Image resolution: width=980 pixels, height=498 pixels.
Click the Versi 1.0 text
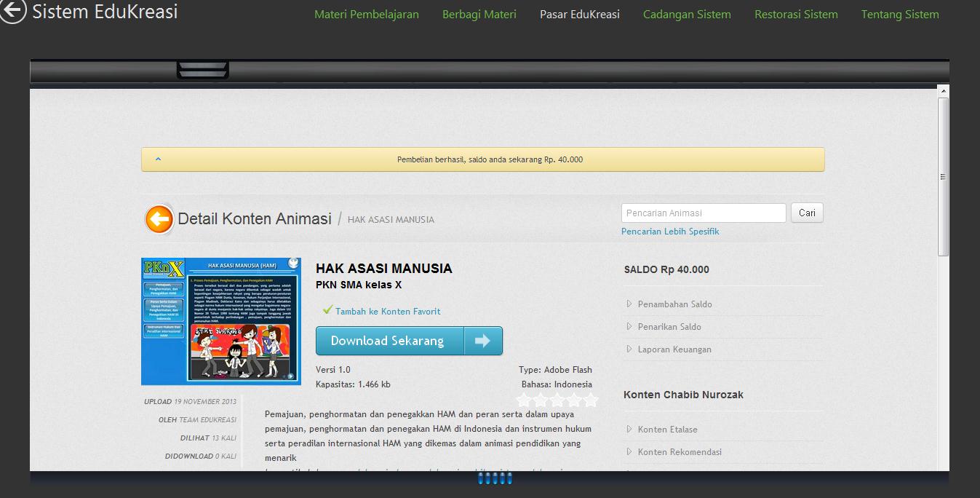(333, 370)
